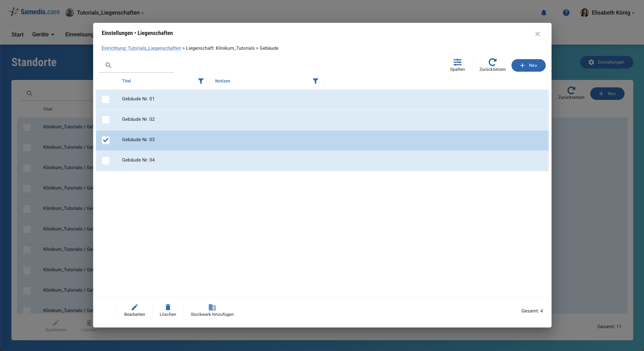Viewport: 644px width, 351px height.
Task: Open the help question mark icon
Action: coord(566,13)
